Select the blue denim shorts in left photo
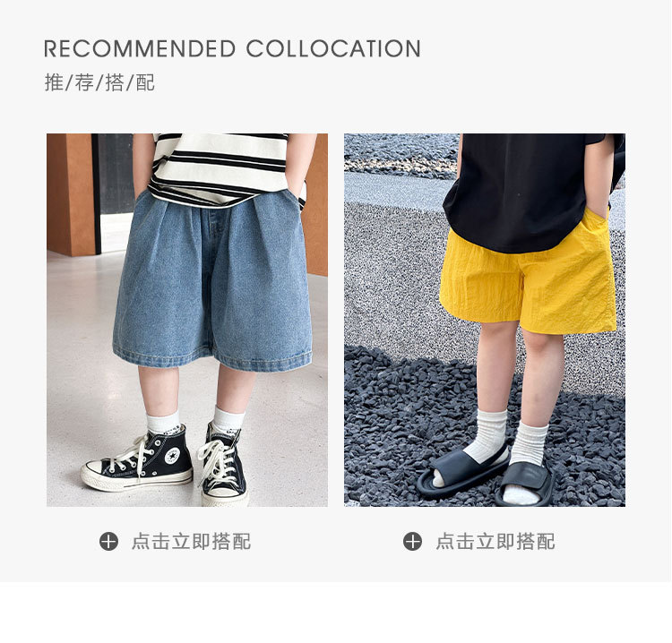The height and width of the screenshot is (643, 672). tap(212, 280)
